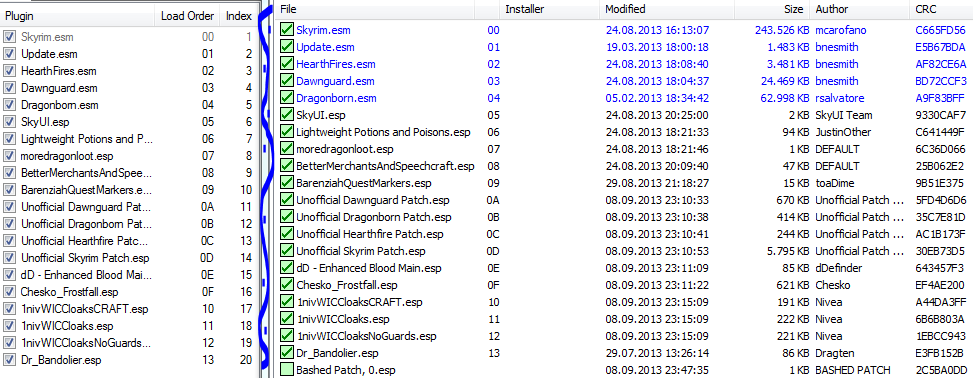Toggle moredragonloot.esp checkbox in left list
The width and height of the screenshot is (973, 378).
(9, 156)
